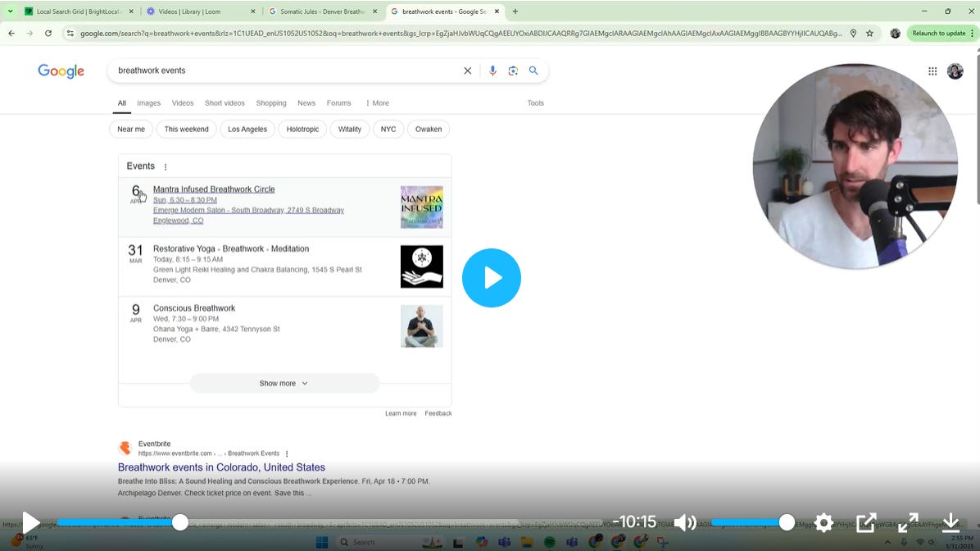This screenshot has height=551, width=980.
Task: Open Eventbrite result three-dot menu
Action: pyautogui.click(x=287, y=454)
